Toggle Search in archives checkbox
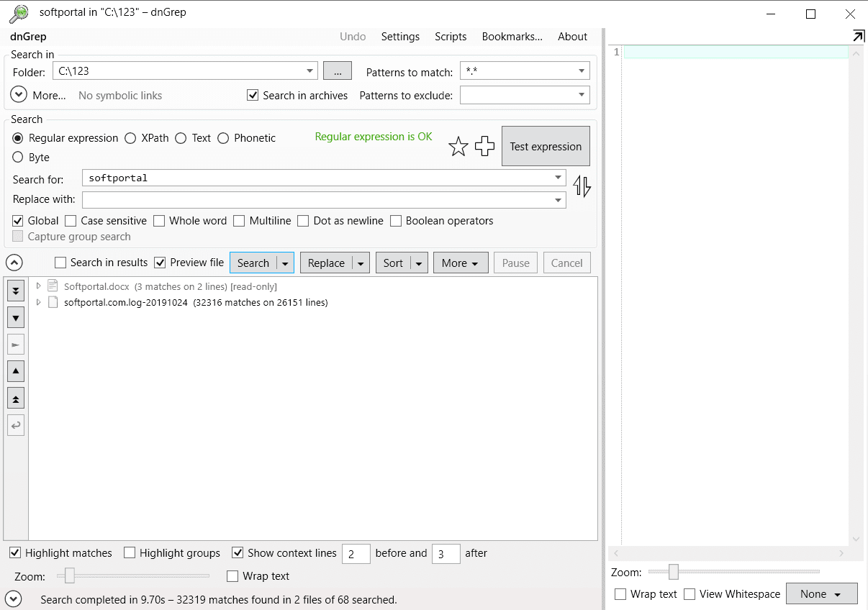 click(253, 95)
